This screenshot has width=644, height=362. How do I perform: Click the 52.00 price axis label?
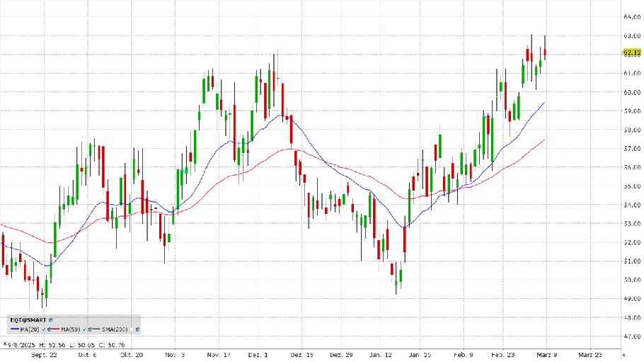point(632,242)
